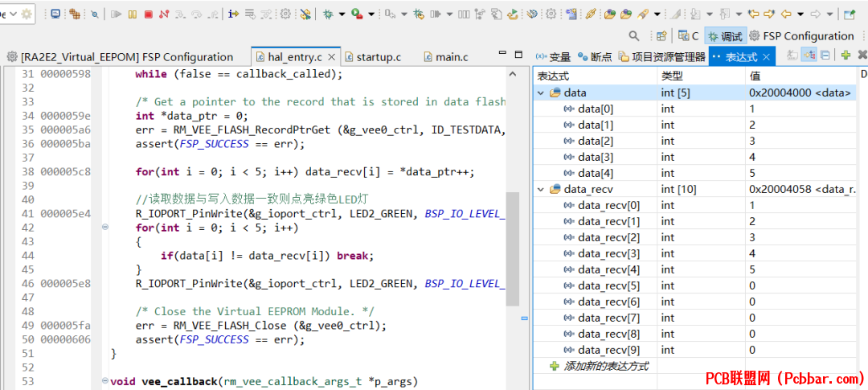The width and height of the screenshot is (868, 390).
Task: Click the editor vertical scrollbar thumb
Action: point(513,249)
